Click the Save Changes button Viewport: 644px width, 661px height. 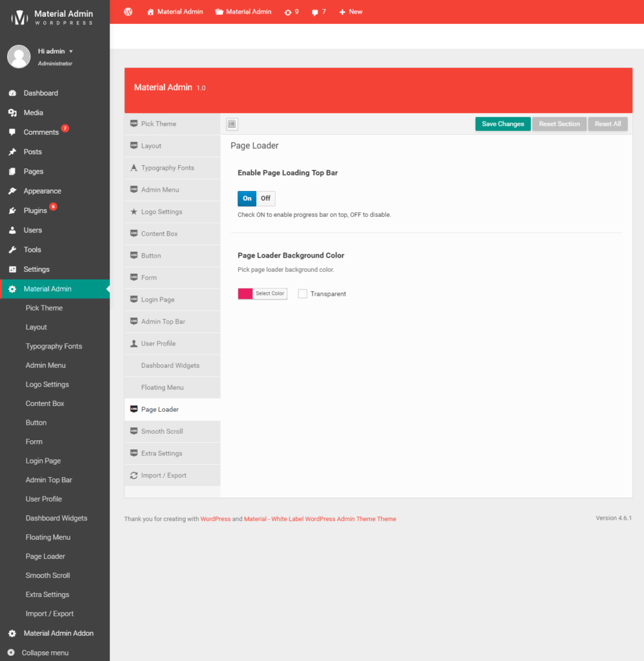click(503, 124)
